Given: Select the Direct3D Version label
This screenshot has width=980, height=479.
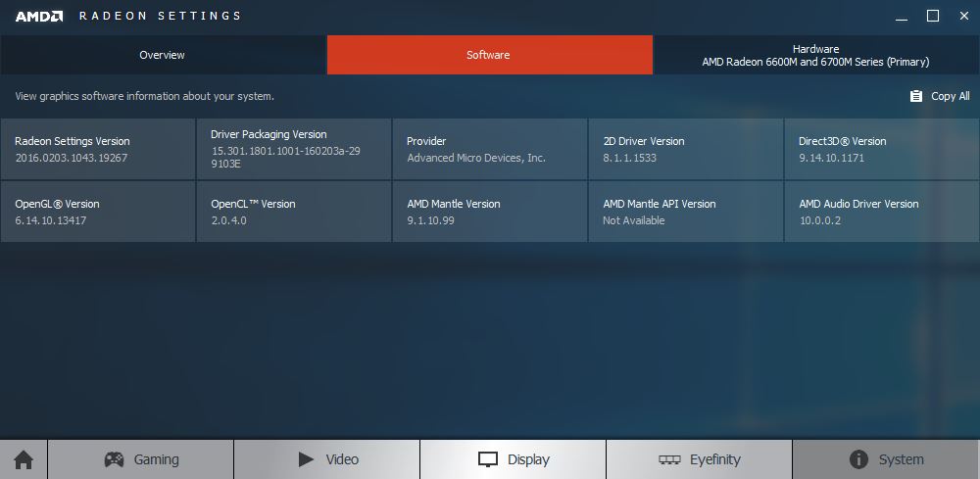Looking at the screenshot, I should coord(843,141).
